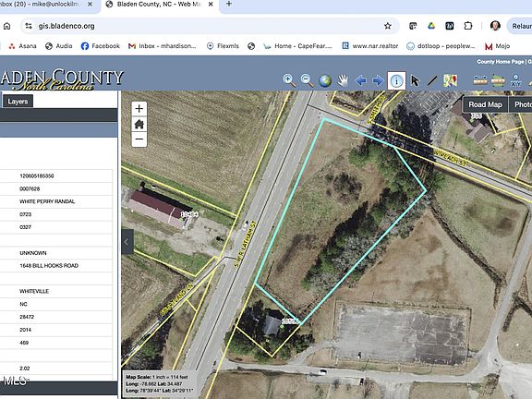
Task: Open the Inbox - mhardison bookmark
Action: [x=163, y=46]
